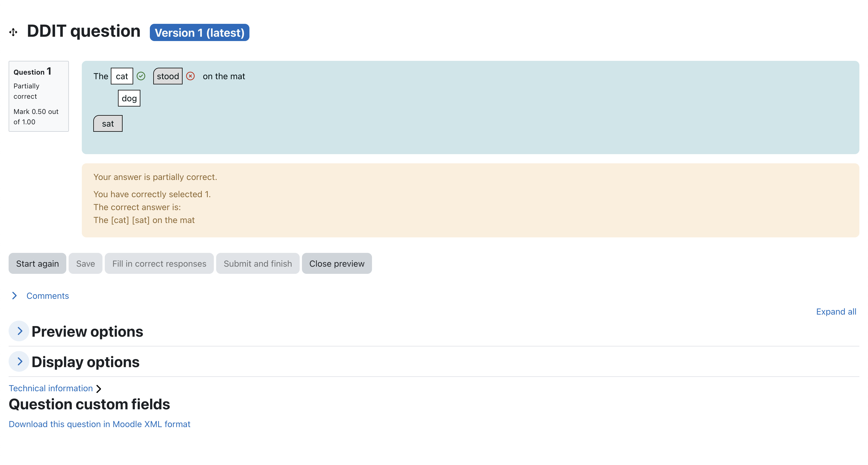Click the red incorrect cross icon after stood
Screen dimensions: 868x465
click(x=190, y=76)
